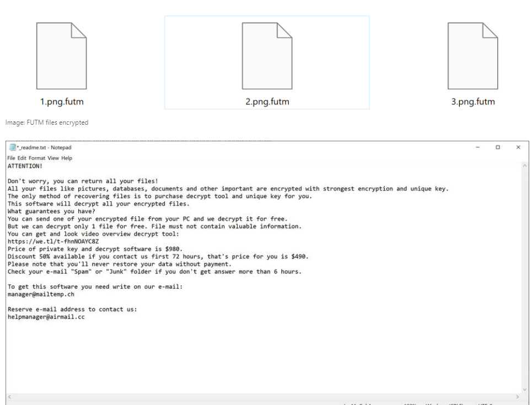Click the vertical scrollbar up arrow

(x=524, y=166)
